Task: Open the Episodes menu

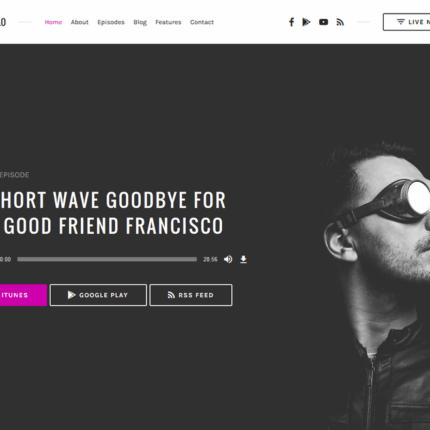Action: point(111,22)
